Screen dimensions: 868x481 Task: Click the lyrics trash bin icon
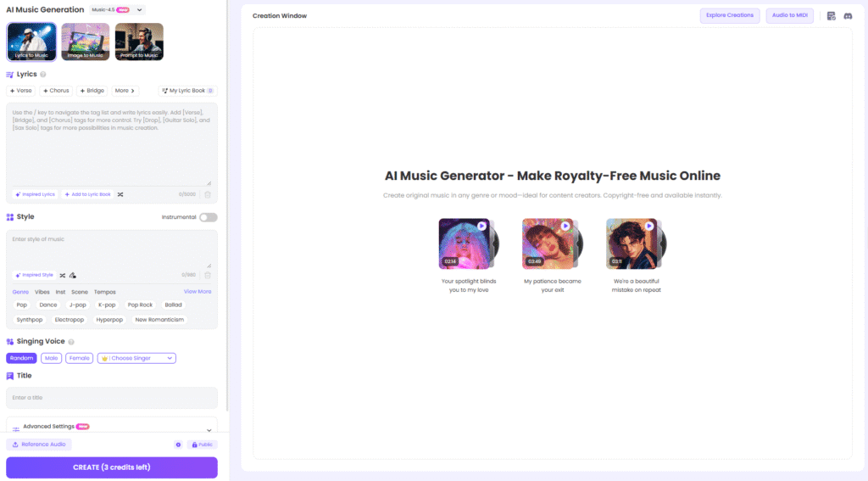[x=208, y=194]
